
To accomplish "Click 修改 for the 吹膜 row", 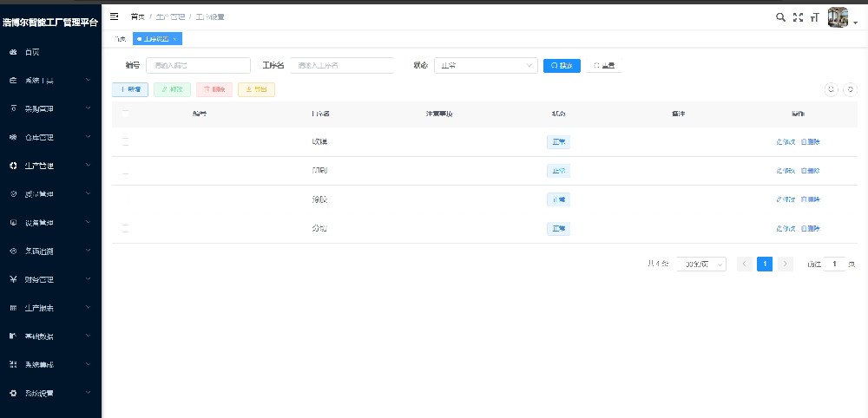I will (x=786, y=142).
